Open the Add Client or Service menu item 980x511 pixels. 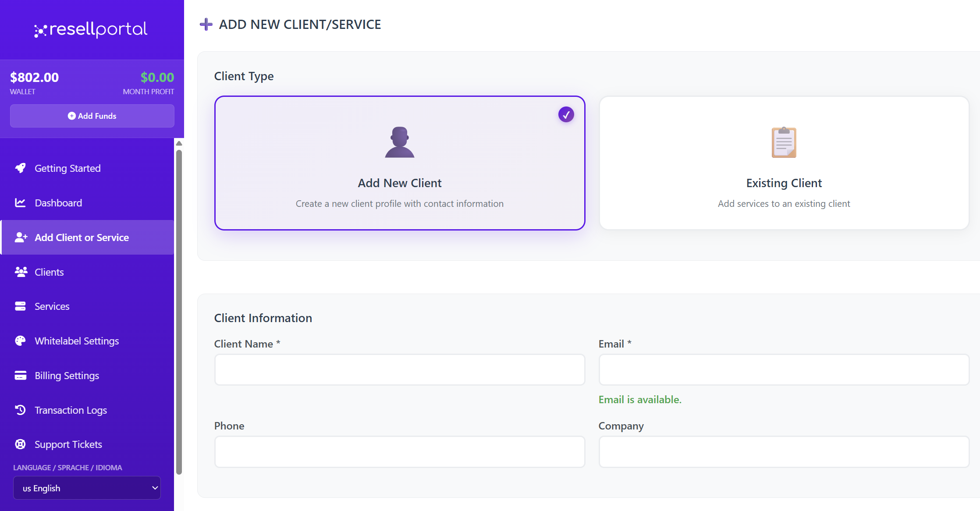82,238
